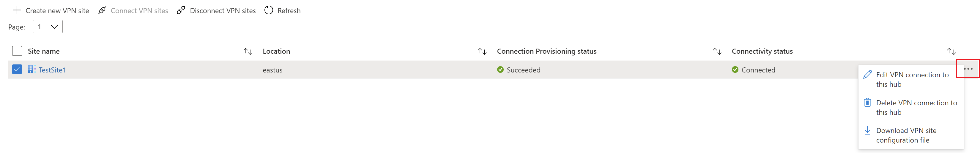This screenshot has height=153, width=980.
Task: Uncheck the TestSite1 row checkbox
Action: tap(17, 69)
